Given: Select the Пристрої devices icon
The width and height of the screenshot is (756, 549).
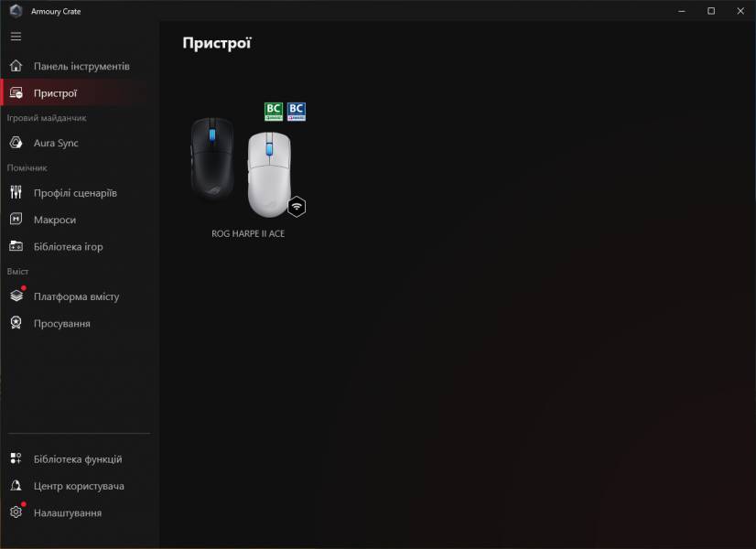Looking at the screenshot, I should point(16,93).
